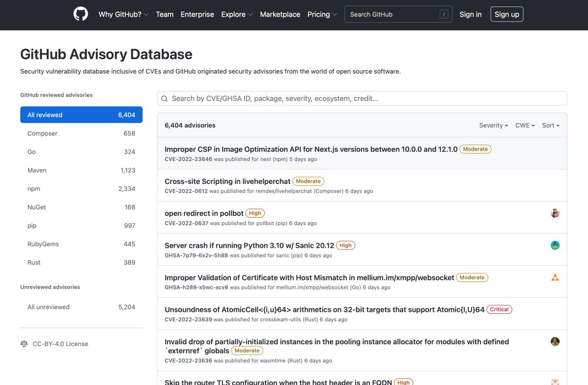
Task: Click Moderate badge on mellium.im advisory
Action: 472,278
